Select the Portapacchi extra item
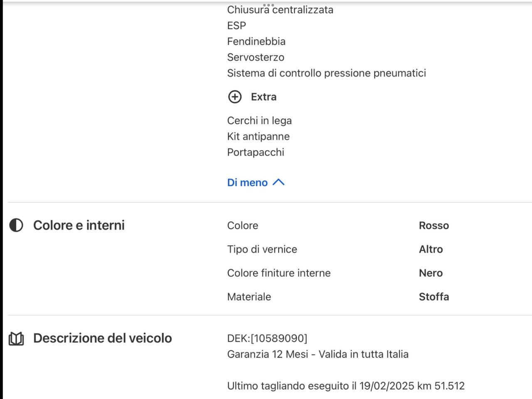 (255, 152)
